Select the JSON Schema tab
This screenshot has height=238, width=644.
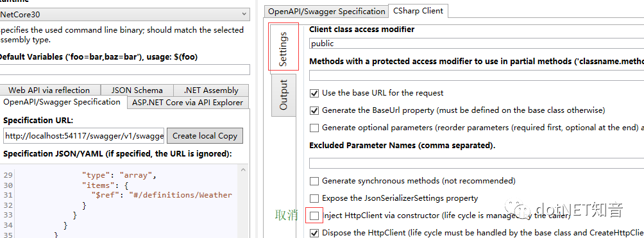click(x=137, y=90)
